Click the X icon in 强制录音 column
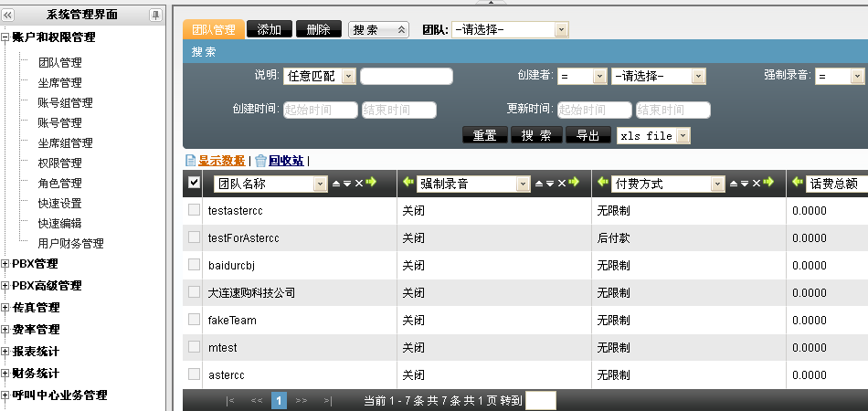The height and width of the screenshot is (411, 868). click(562, 184)
